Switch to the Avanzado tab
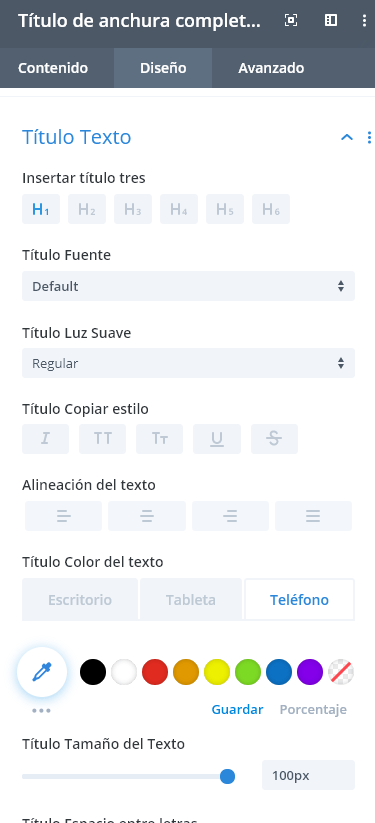 (271, 68)
